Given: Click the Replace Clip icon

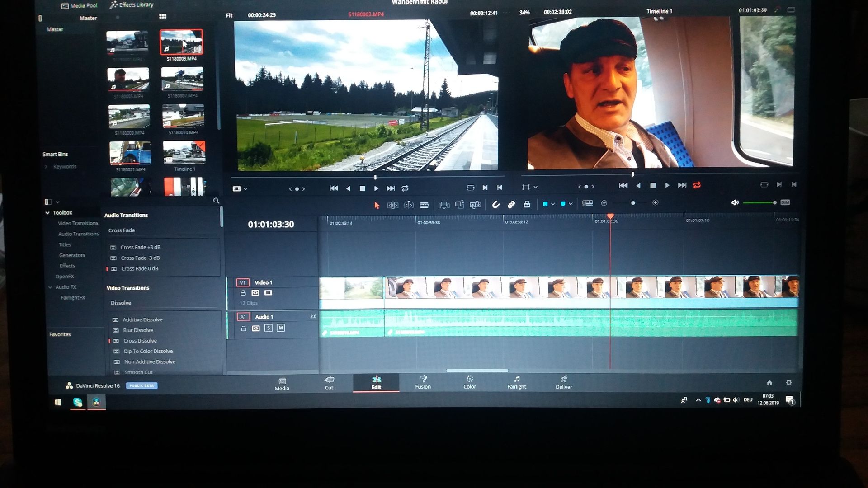Looking at the screenshot, I should (x=475, y=205).
